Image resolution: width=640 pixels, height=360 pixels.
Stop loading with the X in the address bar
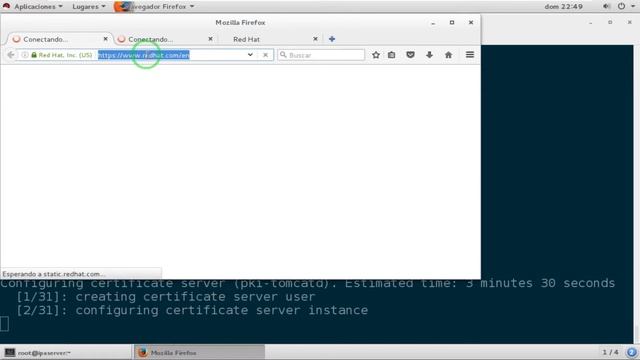click(x=265, y=55)
